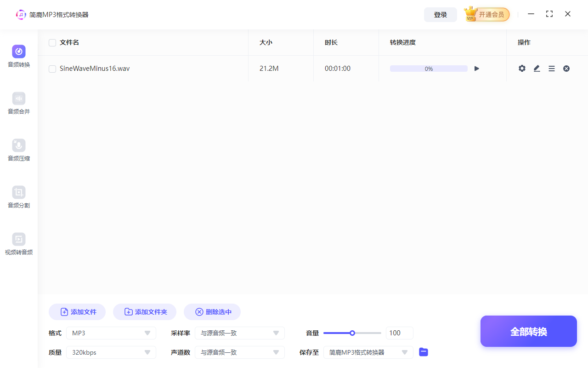Open the 格式 MP3 dropdown
This screenshot has height=368, width=588.
(111, 333)
